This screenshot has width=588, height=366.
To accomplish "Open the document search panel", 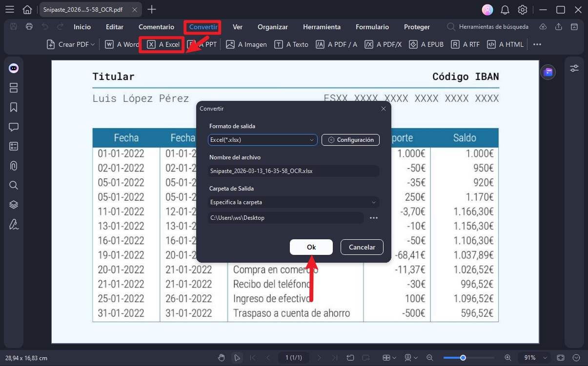I will pos(13,185).
